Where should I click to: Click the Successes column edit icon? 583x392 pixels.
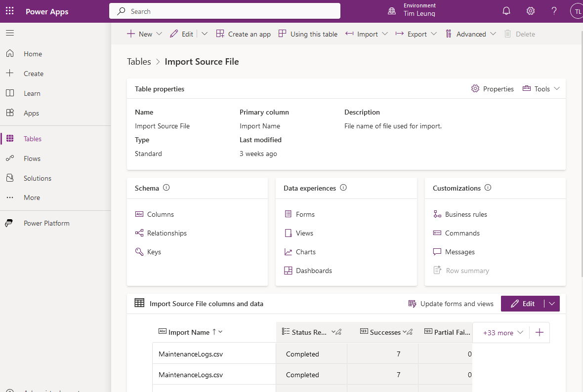pos(410,332)
